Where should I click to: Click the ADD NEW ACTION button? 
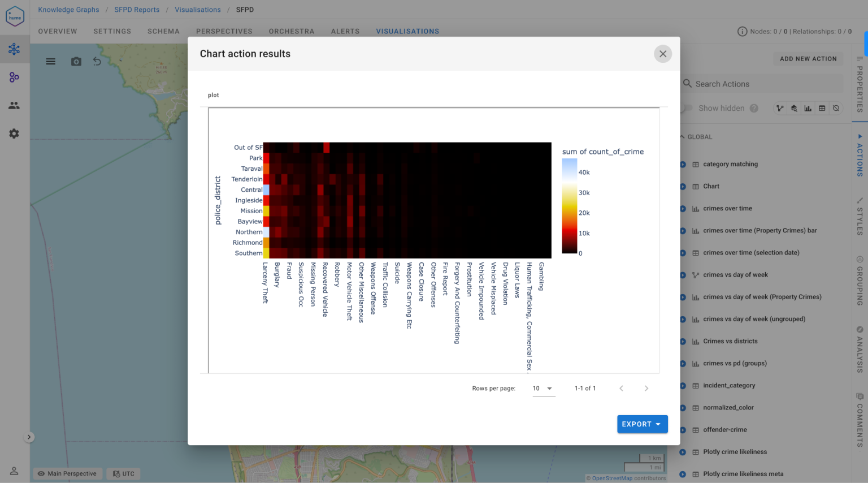click(808, 59)
